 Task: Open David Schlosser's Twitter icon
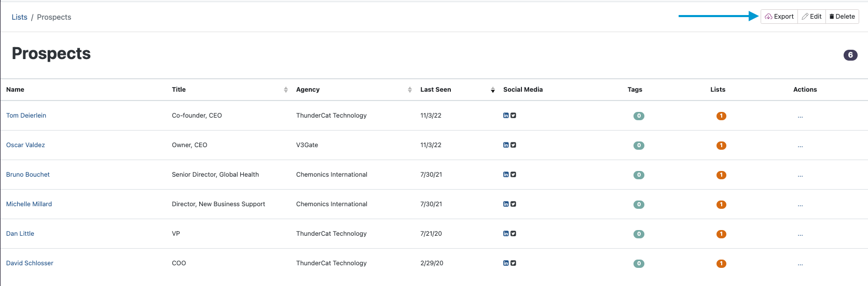pos(513,263)
